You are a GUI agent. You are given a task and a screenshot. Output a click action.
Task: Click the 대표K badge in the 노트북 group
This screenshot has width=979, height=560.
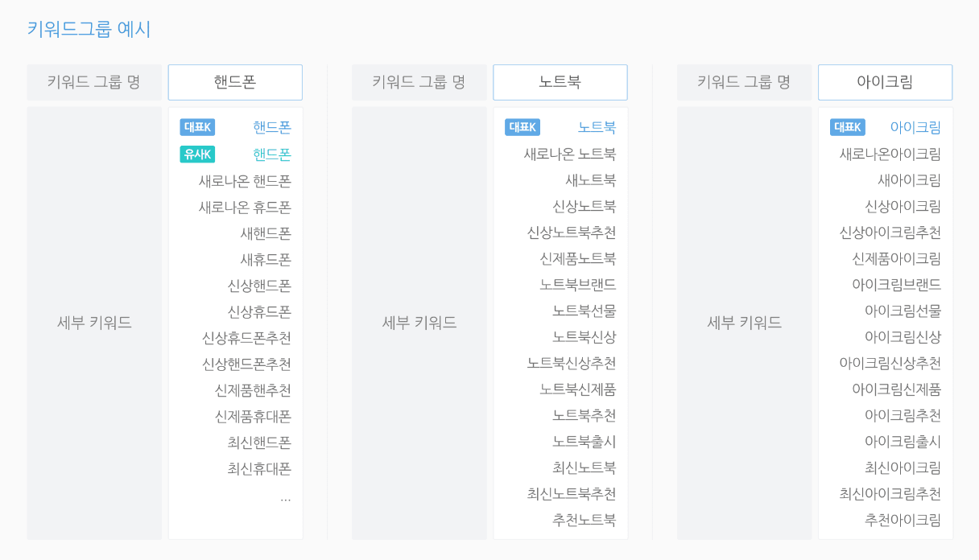(x=523, y=127)
